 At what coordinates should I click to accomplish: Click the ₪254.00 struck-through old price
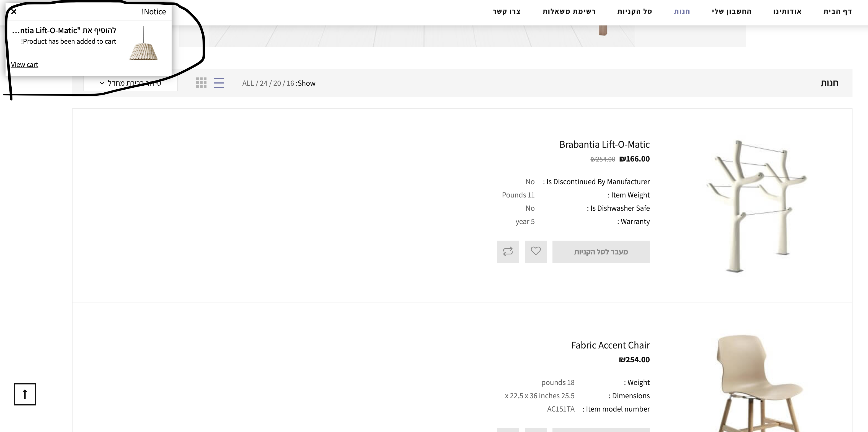point(603,159)
